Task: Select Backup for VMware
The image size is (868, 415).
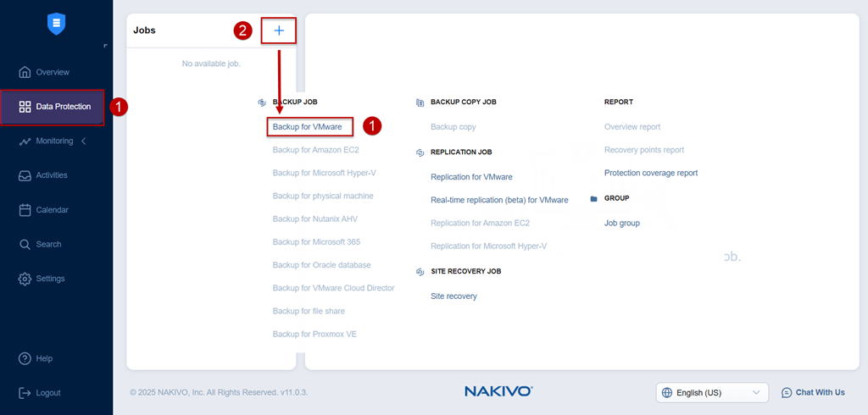Action: click(x=307, y=127)
